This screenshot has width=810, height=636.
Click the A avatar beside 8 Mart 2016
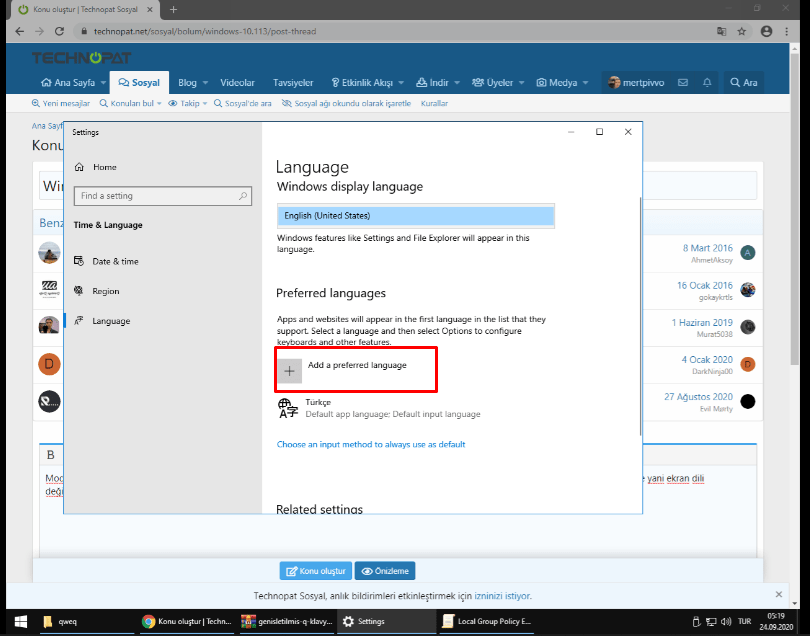(x=747, y=253)
